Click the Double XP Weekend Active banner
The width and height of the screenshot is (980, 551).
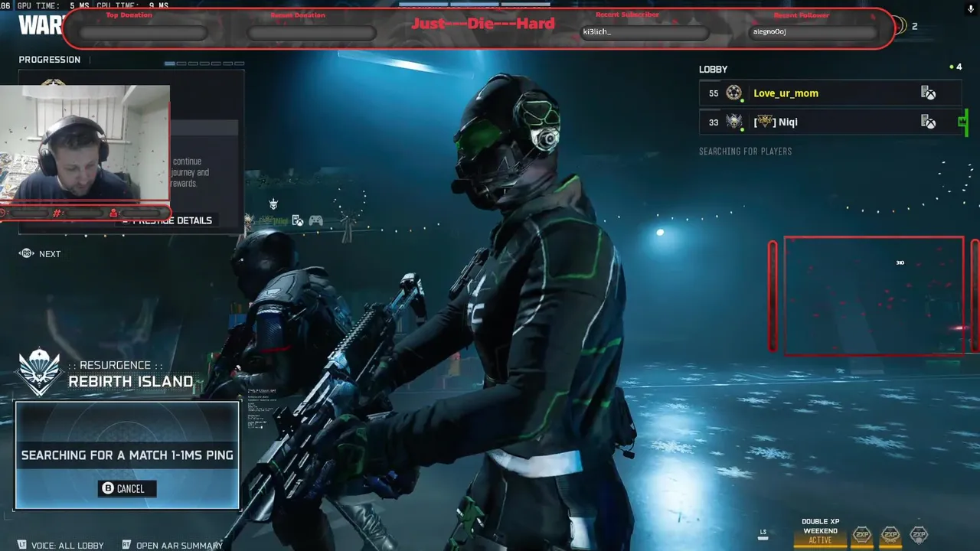(820, 531)
